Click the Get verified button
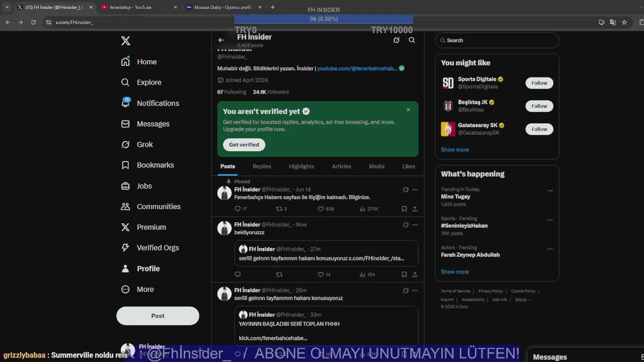The width and height of the screenshot is (644, 362). pos(244,145)
